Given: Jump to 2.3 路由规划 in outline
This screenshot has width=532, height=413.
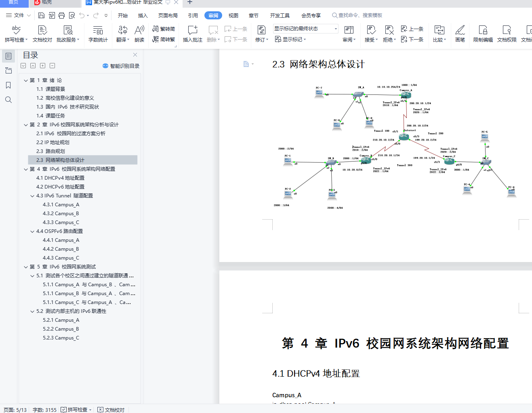Looking at the screenshot, I should [50, 151].
